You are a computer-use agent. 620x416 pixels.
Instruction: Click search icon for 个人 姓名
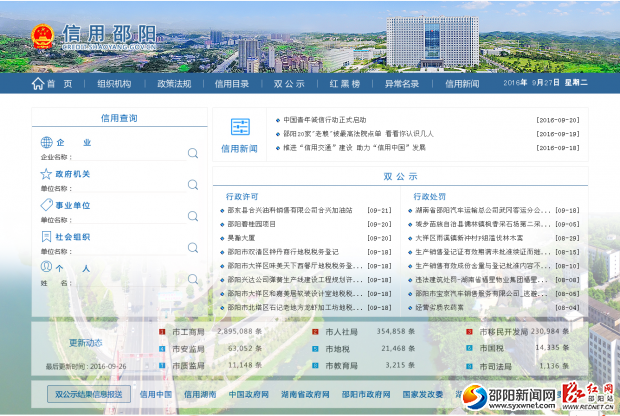point(193,279)
